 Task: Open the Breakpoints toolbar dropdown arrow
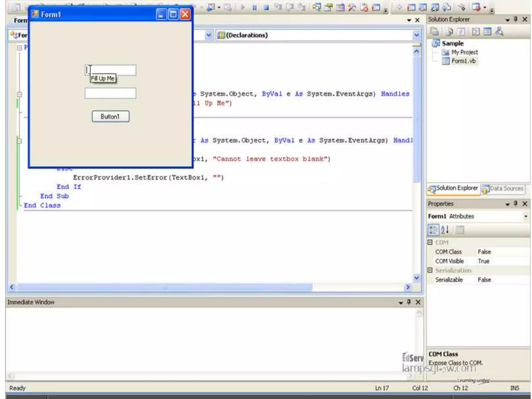485,8
